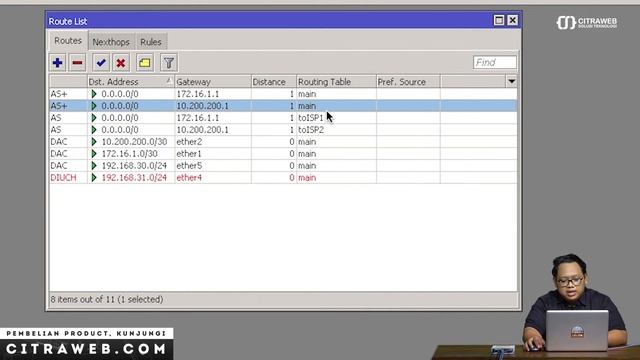The width and height of the screenshot is (640, 360).
Task: Open filter using funnel icon
Action: pos(169,63)
